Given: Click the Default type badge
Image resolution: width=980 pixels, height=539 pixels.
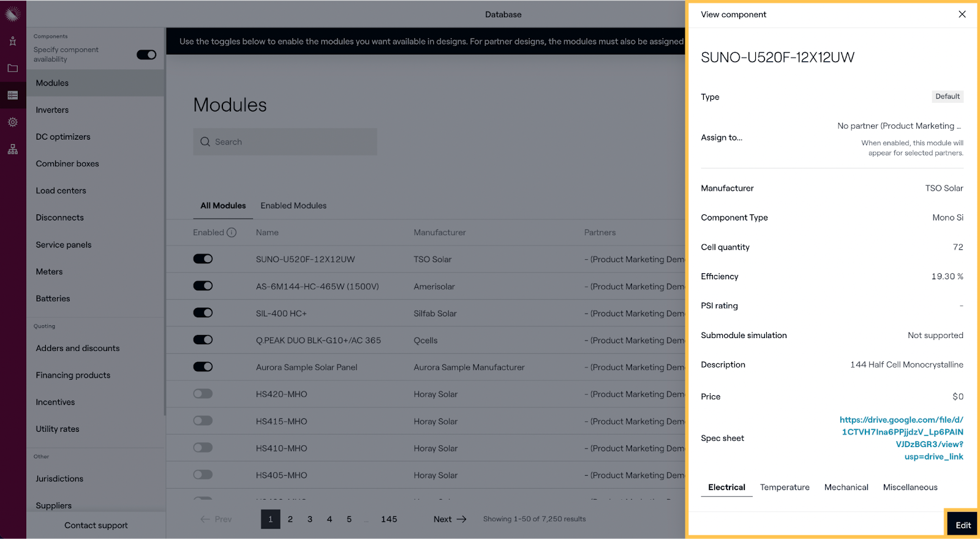Looking at the screenshot, I should [948, 96].
